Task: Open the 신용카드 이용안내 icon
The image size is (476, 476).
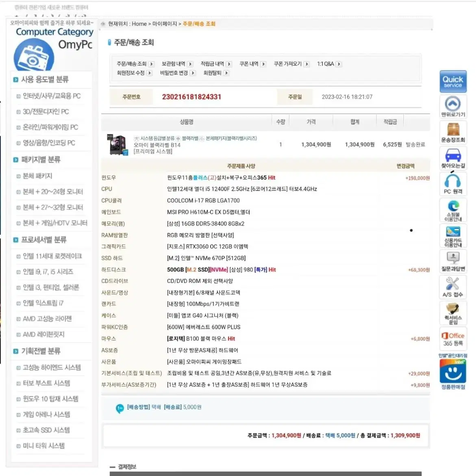Action: click(x=453, y=236)
